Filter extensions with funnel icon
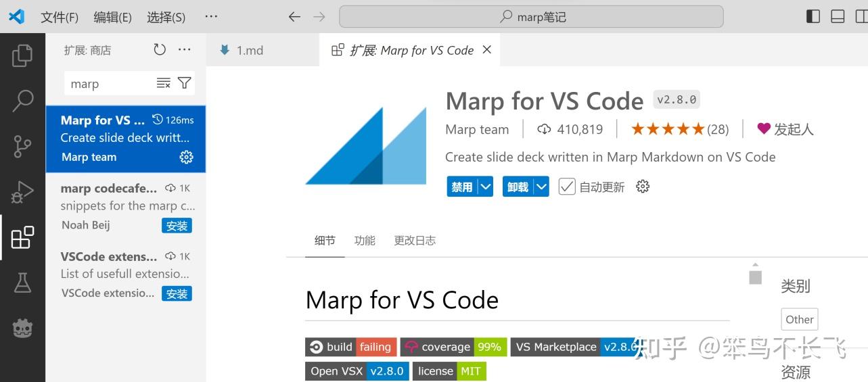The width and height of the screenshot is (868, 382). click(184, 83)
